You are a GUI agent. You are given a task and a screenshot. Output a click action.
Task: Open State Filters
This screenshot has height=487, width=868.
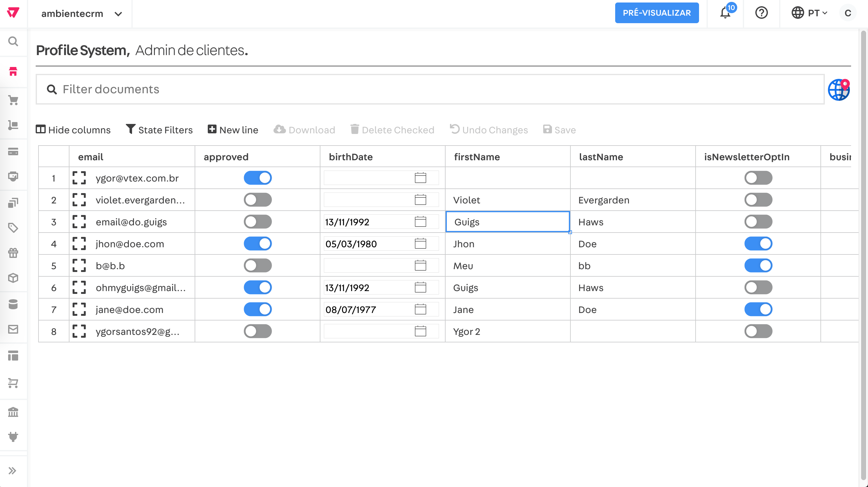pos(159,129)
